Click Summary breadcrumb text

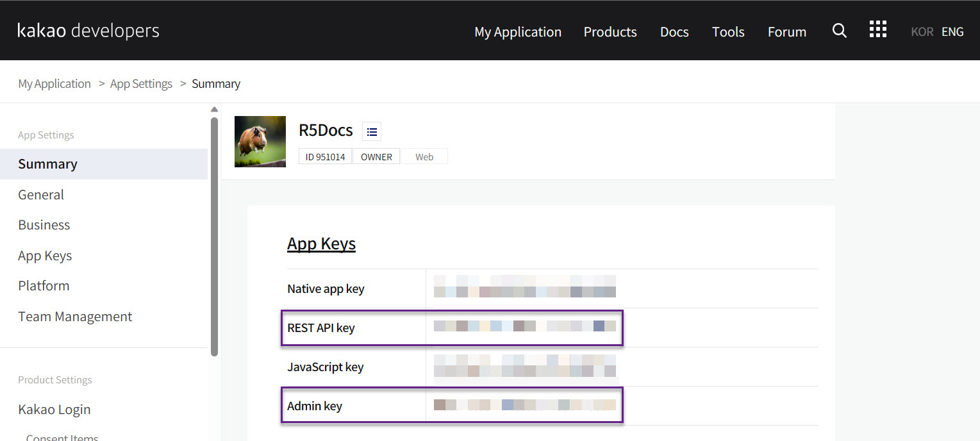216,84
